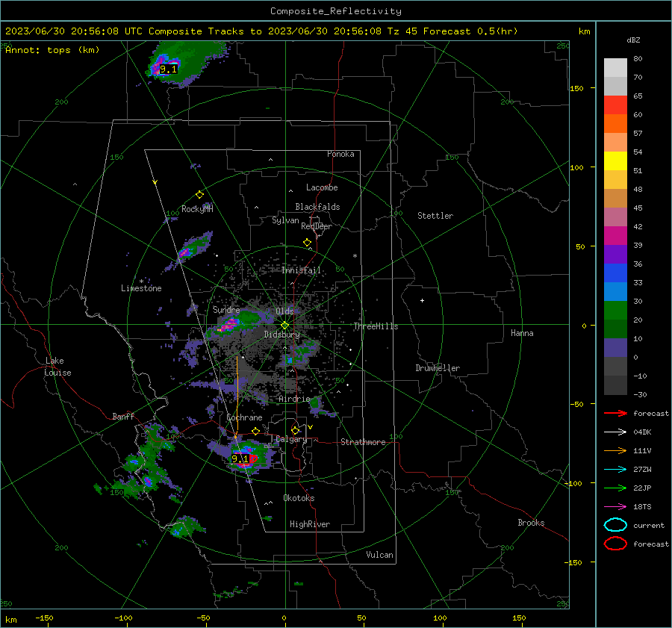Click the Composite_Reflectivity title

[336, 11]
